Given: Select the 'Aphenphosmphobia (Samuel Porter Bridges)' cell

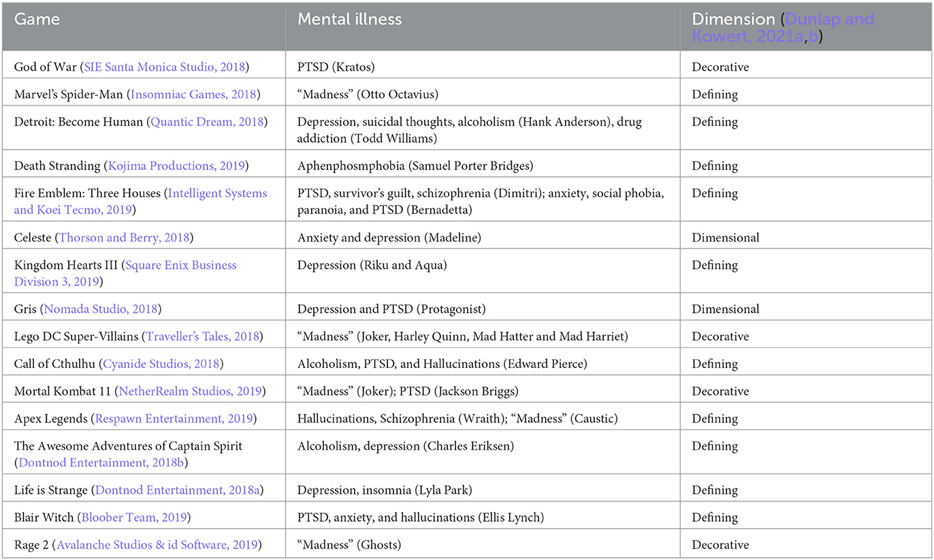Looking at the screenshot, I should pos(415,166).
